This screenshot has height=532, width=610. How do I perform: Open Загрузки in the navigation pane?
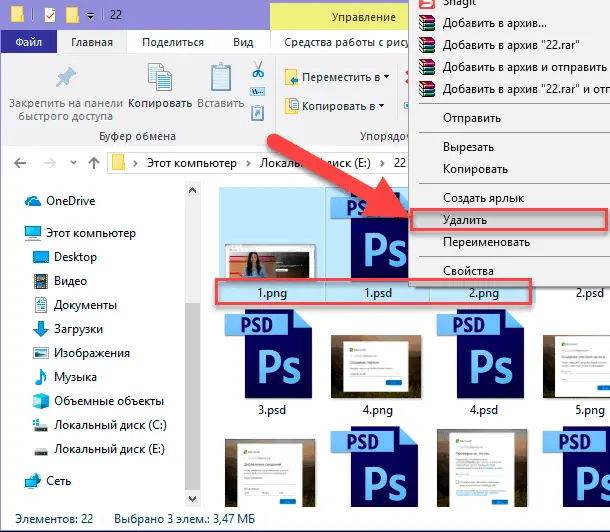tap(68, 329)
